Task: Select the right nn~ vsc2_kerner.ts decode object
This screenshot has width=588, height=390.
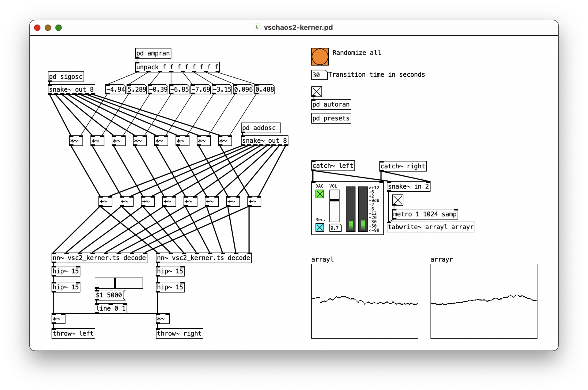Action: [x=204, y=258]
